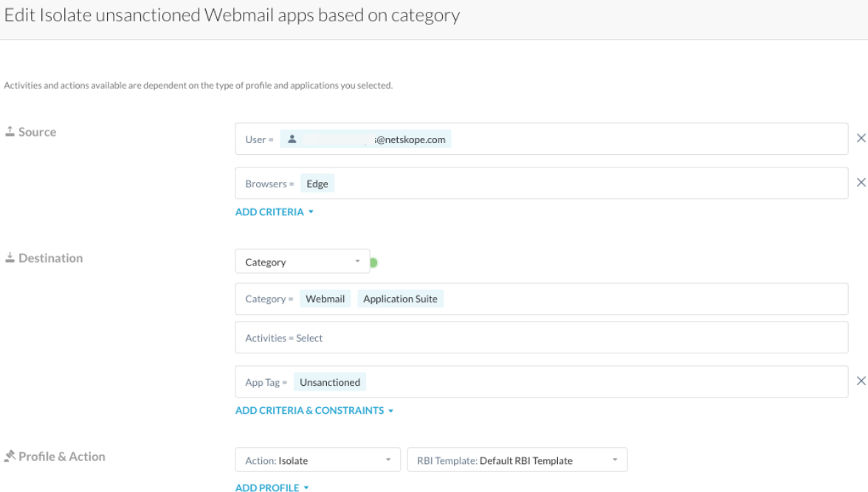Click the Destination download icon
Image resolution: width=868 pixels, height=492 pixels.
(10, 258)
